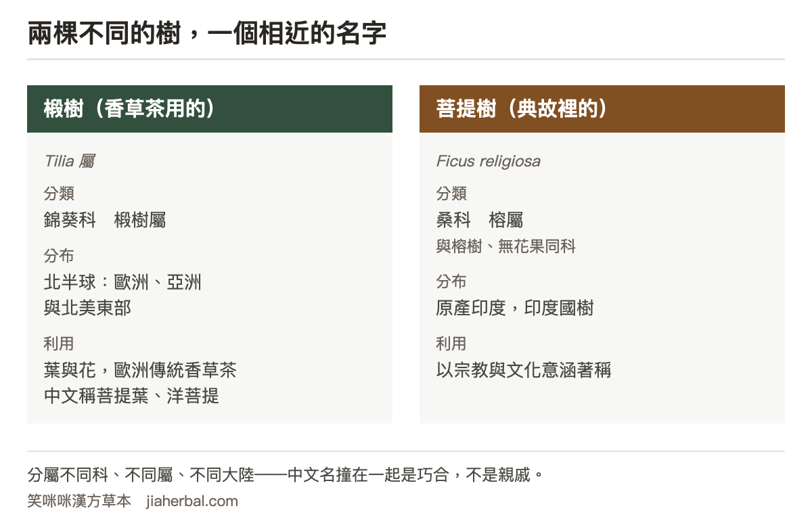The image size is (812, 521).
Task: Click 分布 label in the 菩提樹 card
Action: click(451, 281)
